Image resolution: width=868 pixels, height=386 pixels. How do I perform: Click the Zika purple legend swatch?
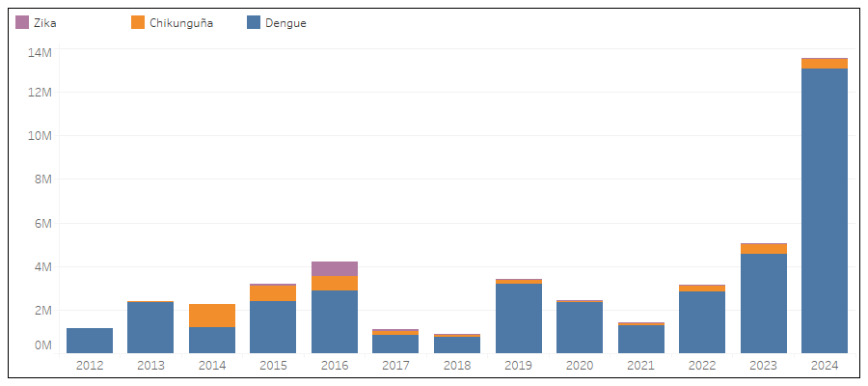click(x=22, y=23)
